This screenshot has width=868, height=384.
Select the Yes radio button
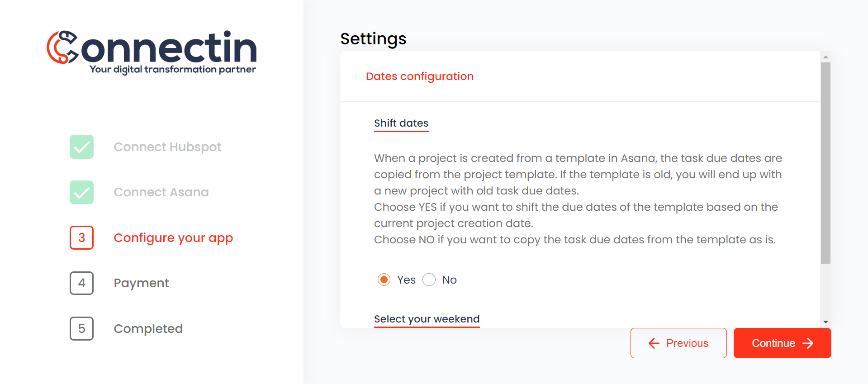[384, 280]
